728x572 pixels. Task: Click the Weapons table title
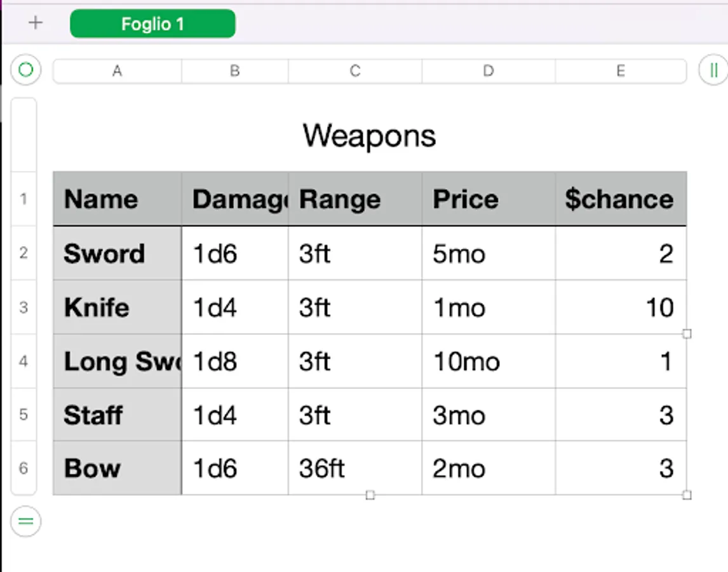pos(369,135)
